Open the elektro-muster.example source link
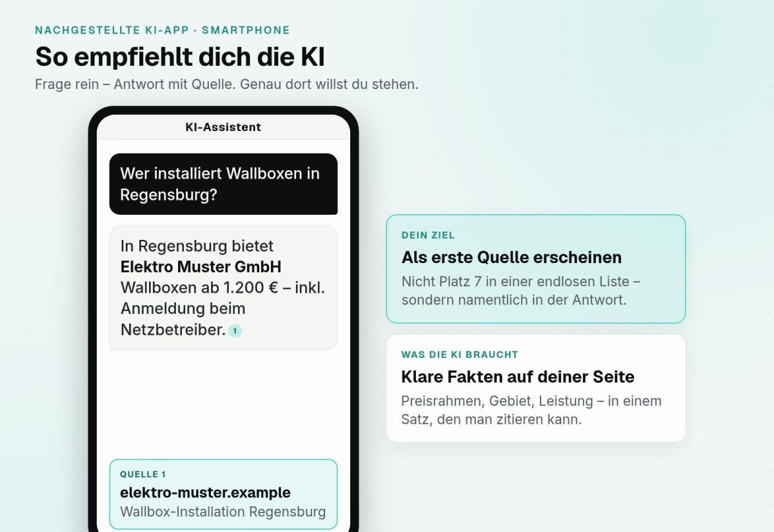This screenshot has height=532, width=774. (205, 493)
